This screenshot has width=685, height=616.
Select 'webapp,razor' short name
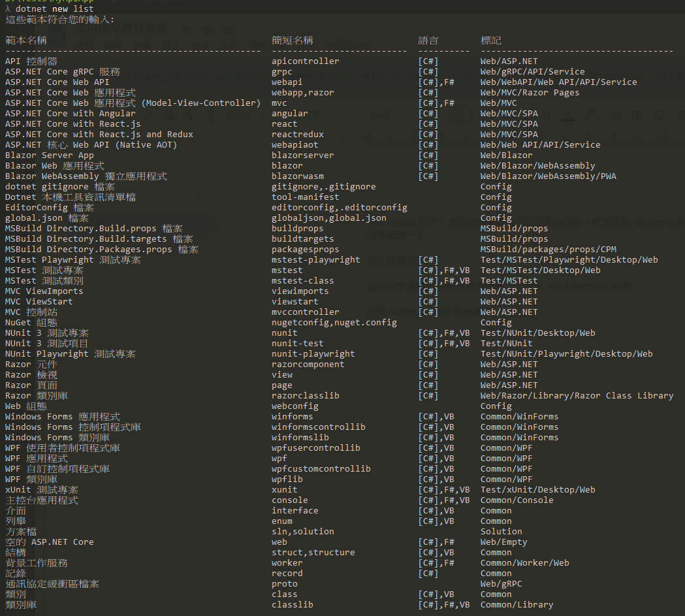(x=303, y=93)
